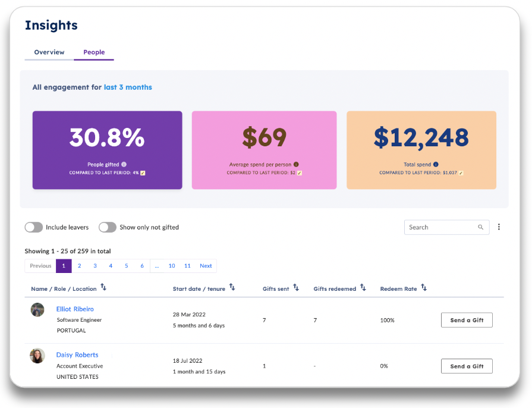Open Daisy Roberts's profile link
Image resolution: width=532 pixels, height=408 pixels.
[x=77, y=354]
